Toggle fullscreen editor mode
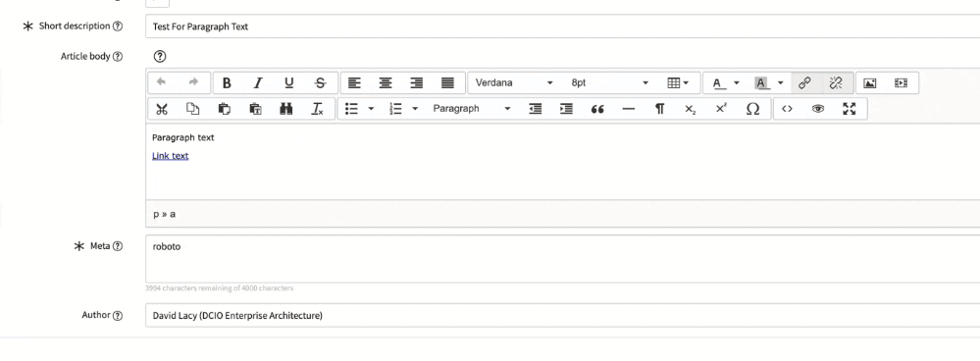 849,109
